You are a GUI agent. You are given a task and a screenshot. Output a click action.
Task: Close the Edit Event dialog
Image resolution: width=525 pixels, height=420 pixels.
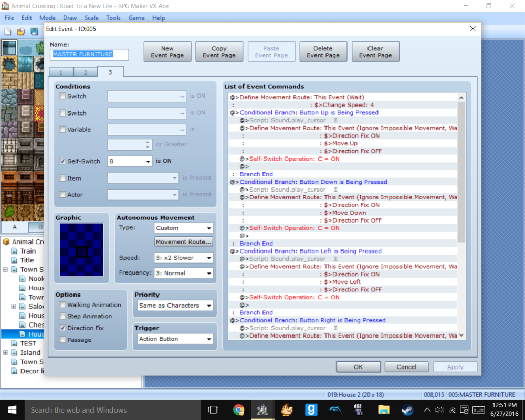point(473,29)
